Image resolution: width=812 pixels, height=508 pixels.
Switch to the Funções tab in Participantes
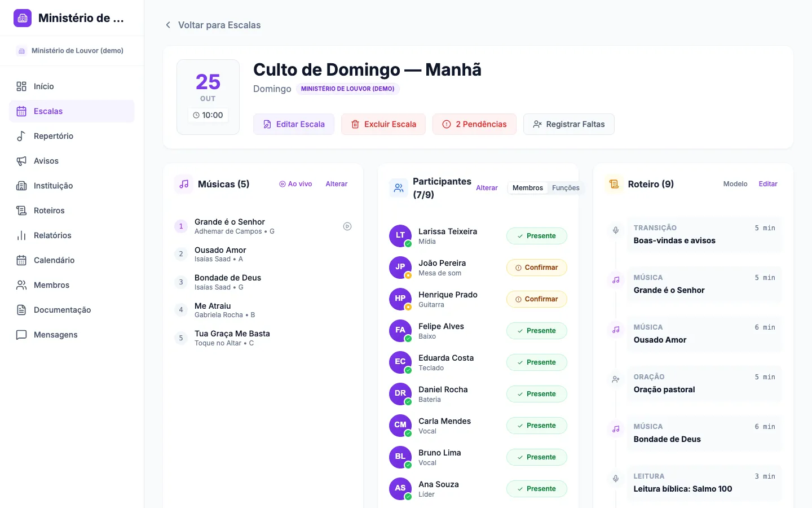pyautogui.click(x=566, y=188)
